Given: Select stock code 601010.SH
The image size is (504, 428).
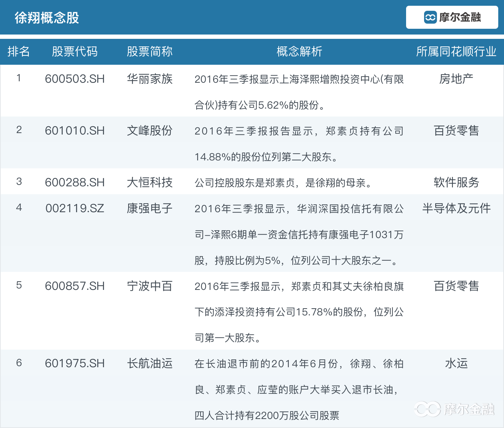Looking at the screenshot, I should point(74,131).
